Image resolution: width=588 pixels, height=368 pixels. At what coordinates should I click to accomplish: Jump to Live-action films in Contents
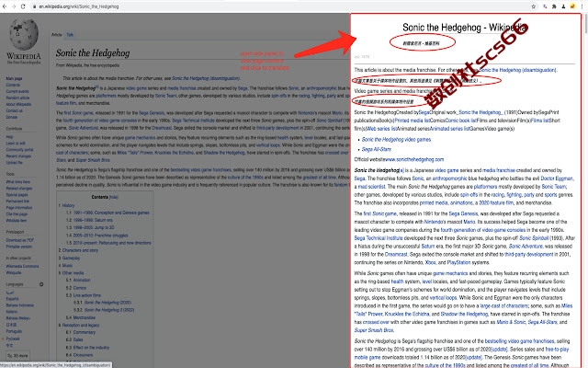coord(86,295)
